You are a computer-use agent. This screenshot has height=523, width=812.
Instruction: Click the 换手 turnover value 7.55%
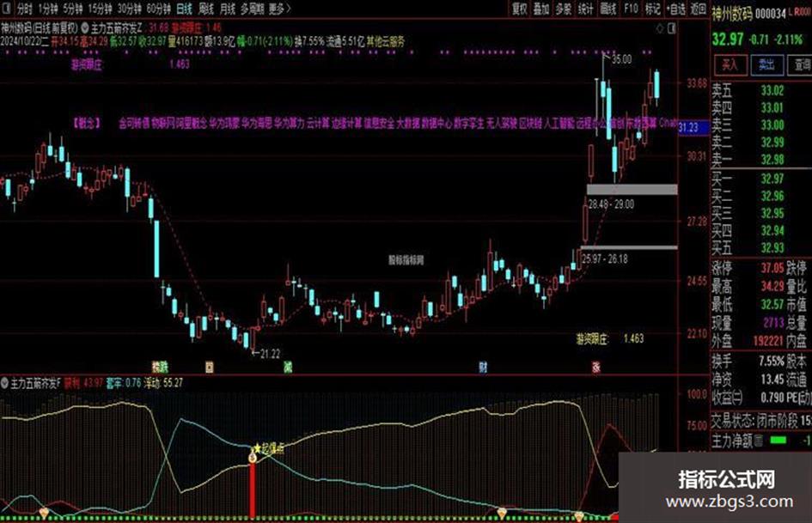click(x=772, y=361)
